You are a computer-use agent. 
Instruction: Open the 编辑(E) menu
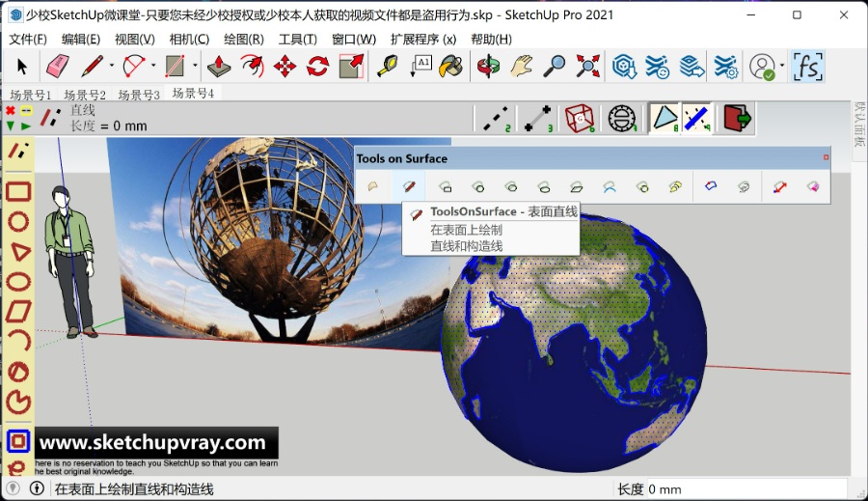click(x=81, y=40)
